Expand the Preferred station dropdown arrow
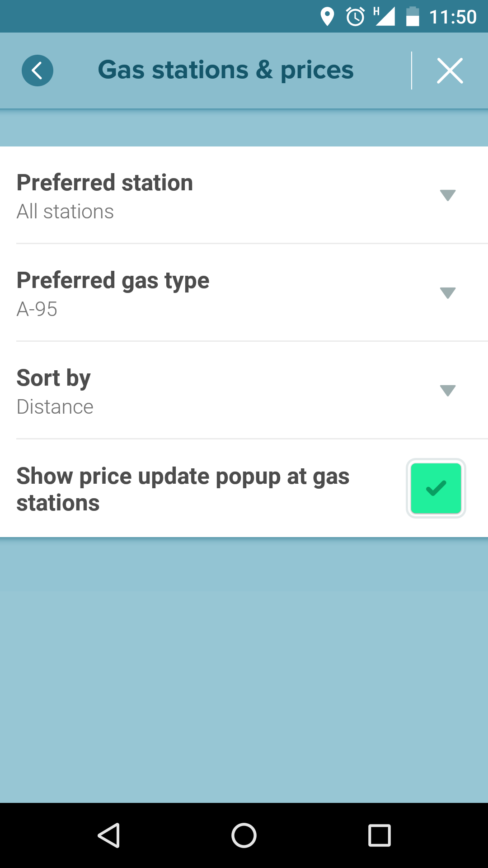488x868 pixels. pos(447,195)
